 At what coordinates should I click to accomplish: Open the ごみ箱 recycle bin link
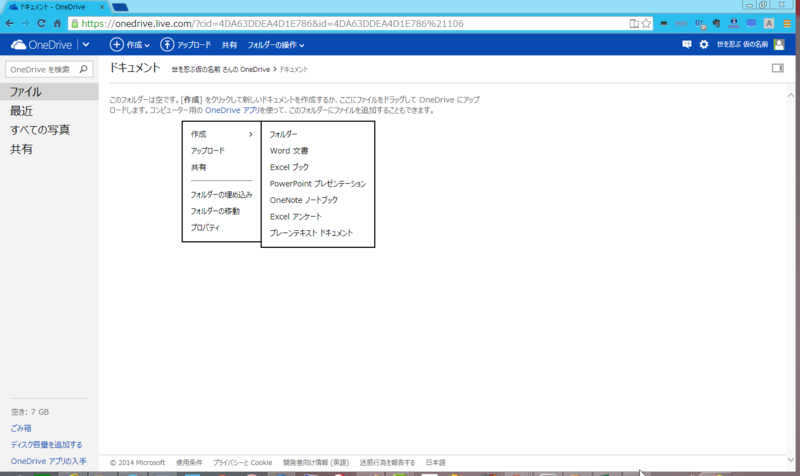point(21,428)
